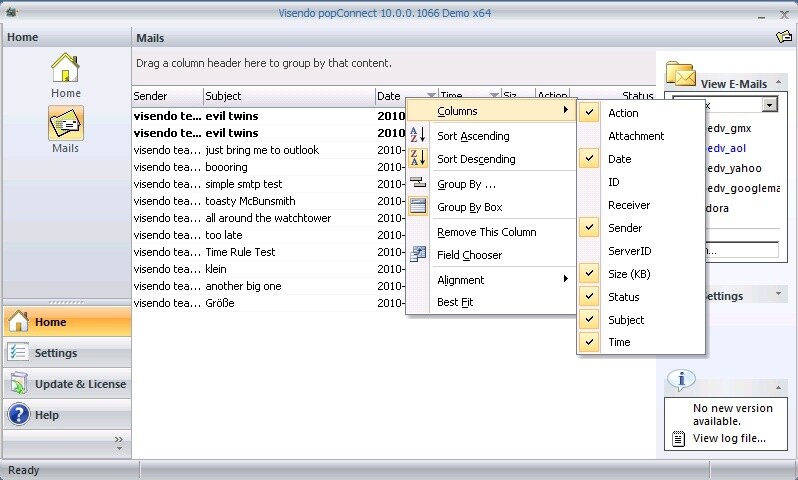Select Group By ... menu entry

pyautogui.click(x=466, y=184)
